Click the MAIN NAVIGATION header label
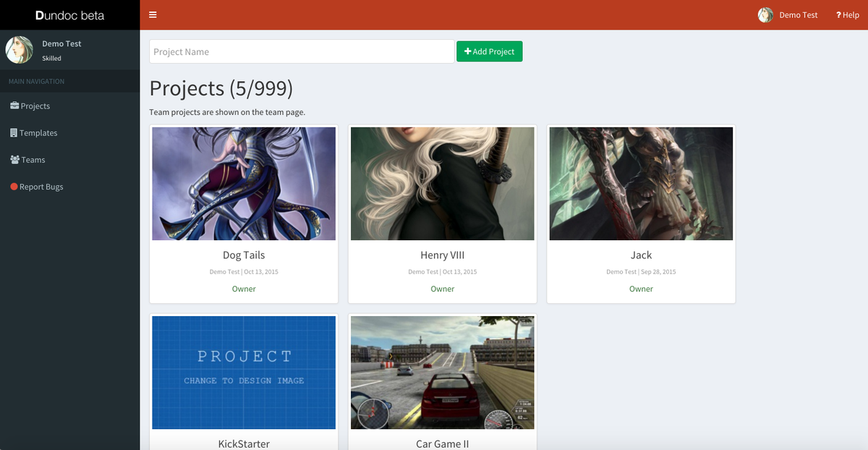The height and width of the screenshot is (450, 868). click(x=36, y=81)
